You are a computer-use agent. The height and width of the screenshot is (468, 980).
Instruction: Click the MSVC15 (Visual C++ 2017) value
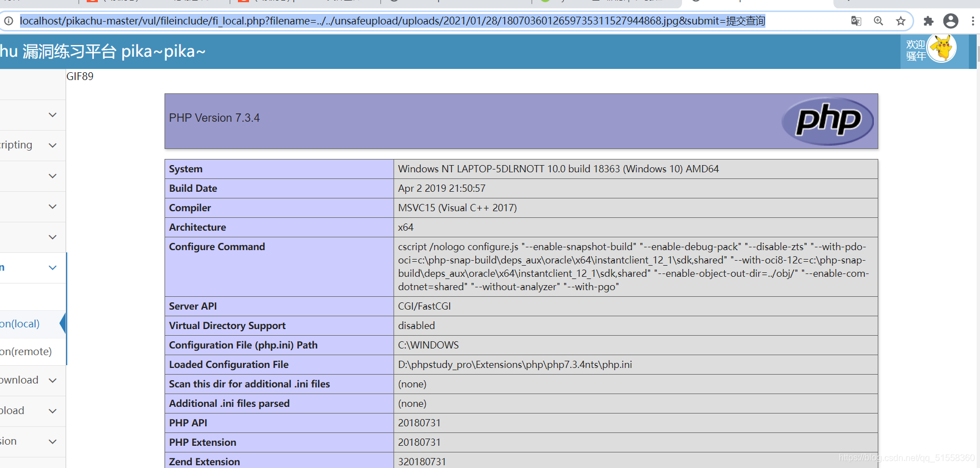(x=457, y=208)
